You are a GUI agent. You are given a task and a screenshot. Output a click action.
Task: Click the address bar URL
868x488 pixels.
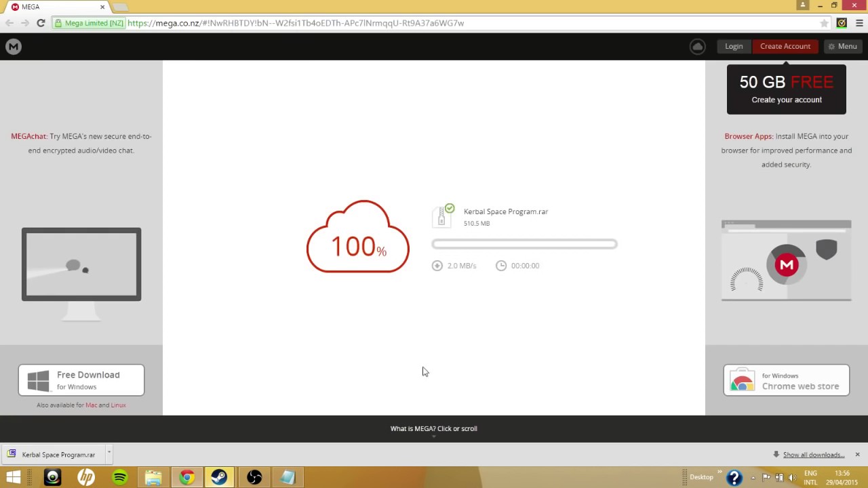tap(296, 23)
